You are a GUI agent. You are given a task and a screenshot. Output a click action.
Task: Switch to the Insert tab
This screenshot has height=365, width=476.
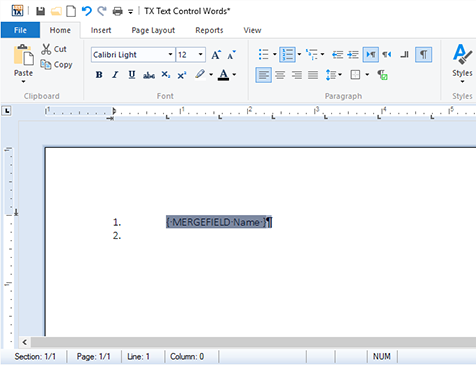point(101,30)
